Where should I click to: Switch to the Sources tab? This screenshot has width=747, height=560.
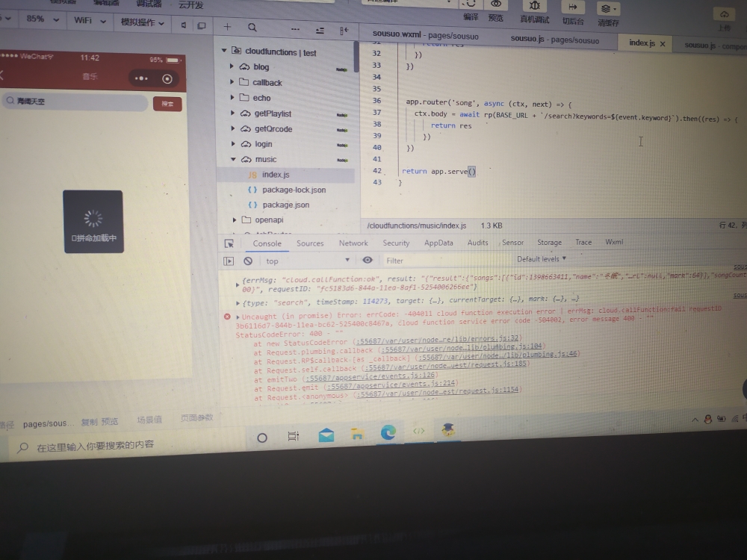click(310, 243)
